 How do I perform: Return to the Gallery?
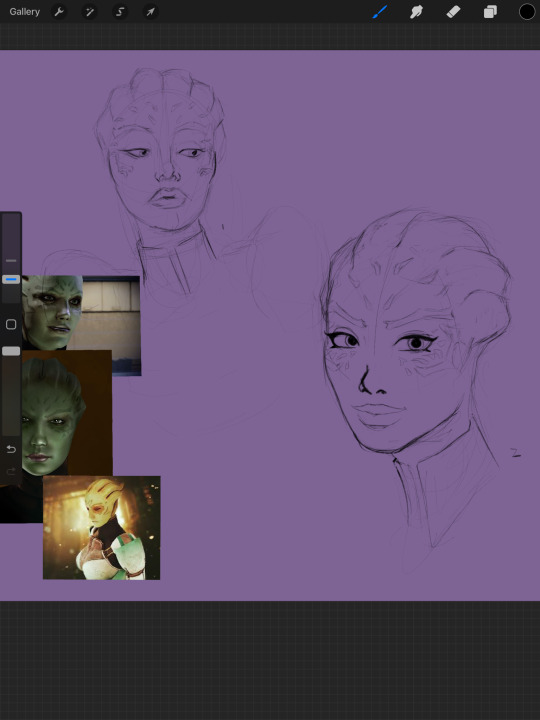click(24, 12)
